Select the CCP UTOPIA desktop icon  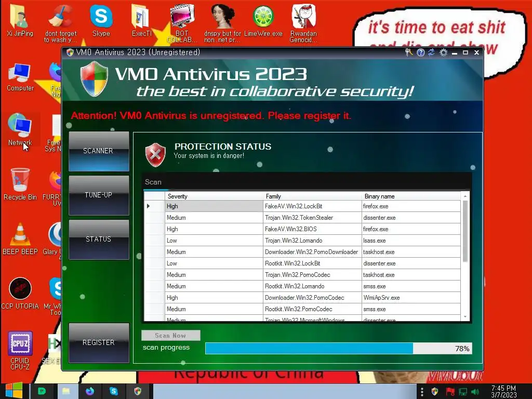[x=20, y=294]
